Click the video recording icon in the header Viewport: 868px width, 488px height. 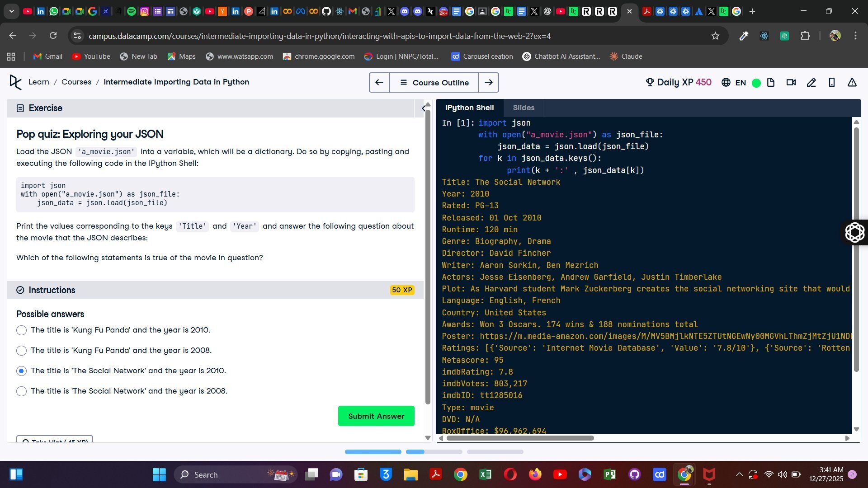point(791,82)
